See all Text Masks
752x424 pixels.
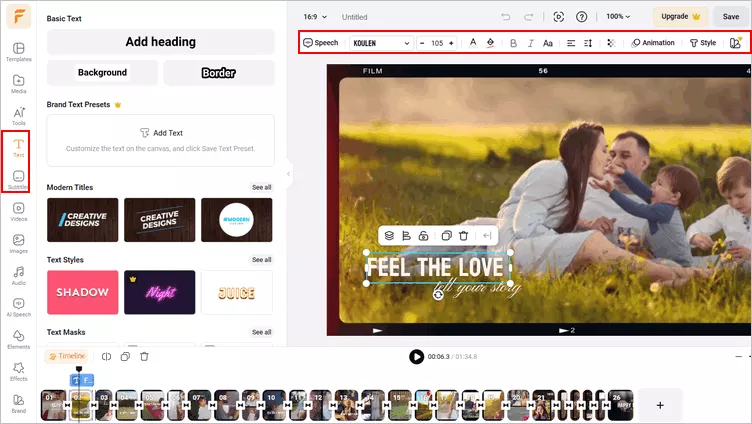coord(261,332)
